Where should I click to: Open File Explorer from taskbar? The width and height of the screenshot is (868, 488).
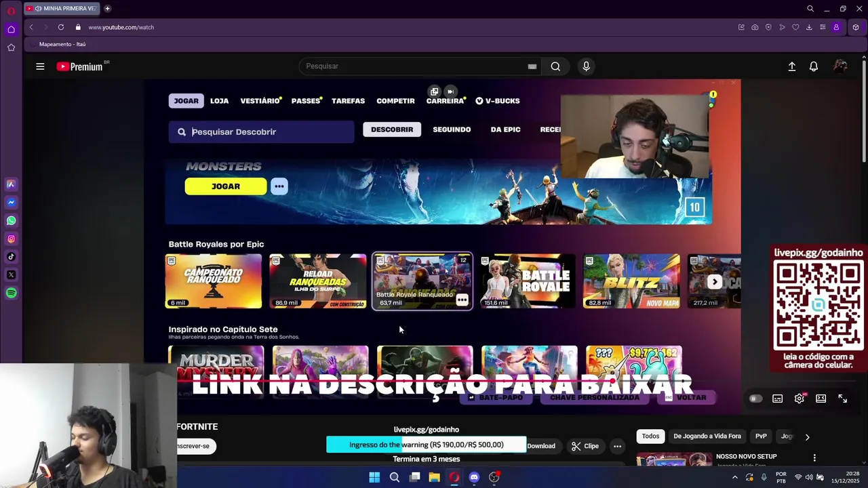tap(435, 477)
